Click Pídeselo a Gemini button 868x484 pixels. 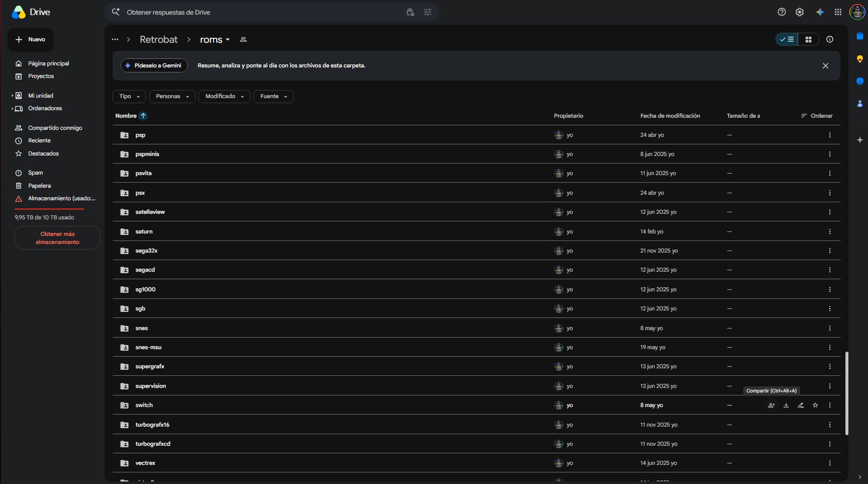tap(154, 65)
